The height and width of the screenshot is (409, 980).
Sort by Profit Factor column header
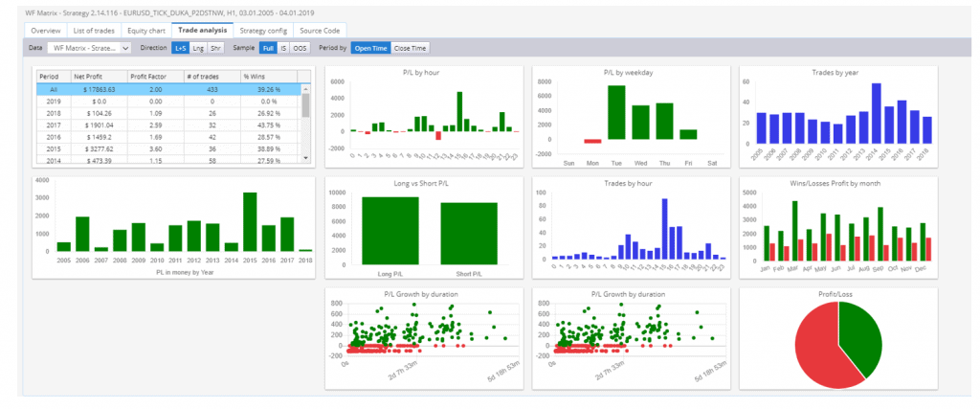(x=156, y=77)
